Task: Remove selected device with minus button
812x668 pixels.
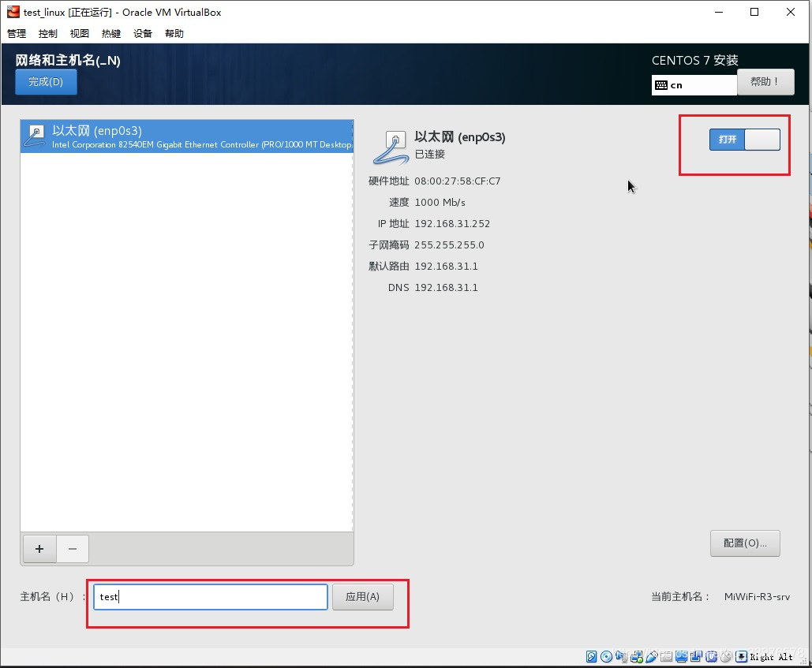Action: 73,548
